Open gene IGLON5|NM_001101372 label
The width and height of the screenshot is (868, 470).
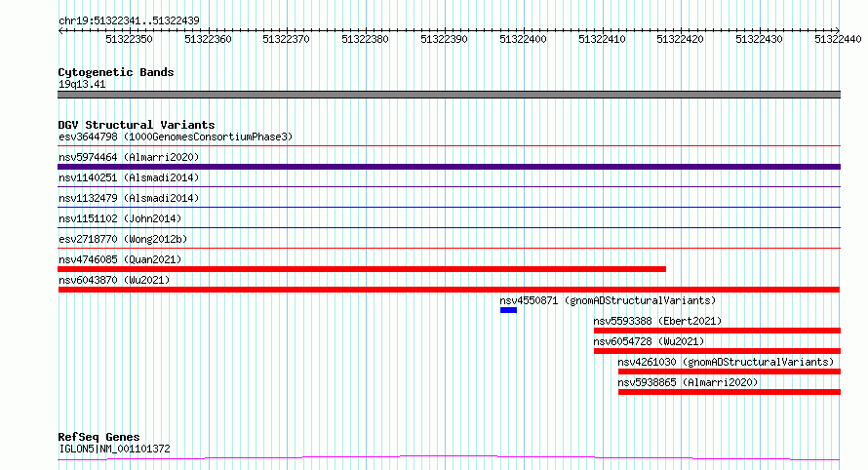pyautogui.click(x=114, y=449)
